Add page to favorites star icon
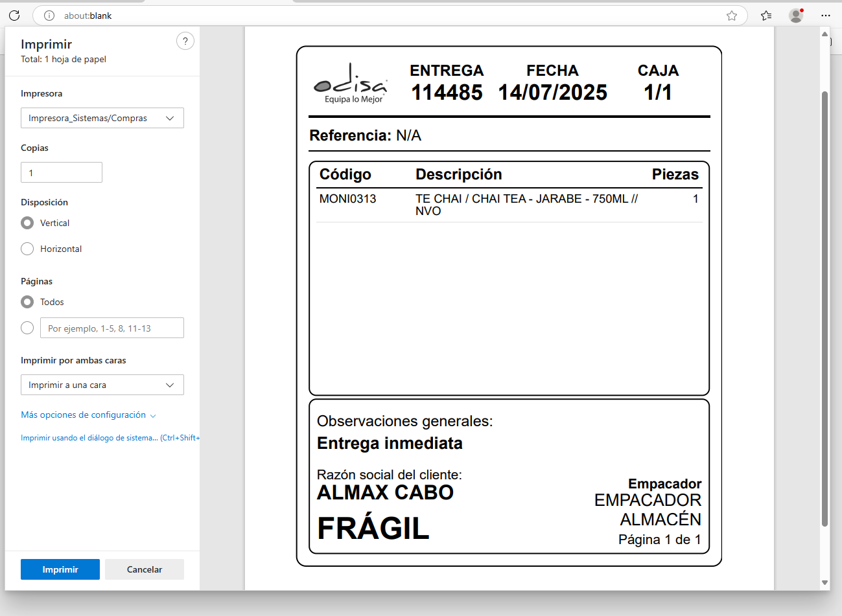This screenshot has height=616, width=842. [x=732, y=16]
